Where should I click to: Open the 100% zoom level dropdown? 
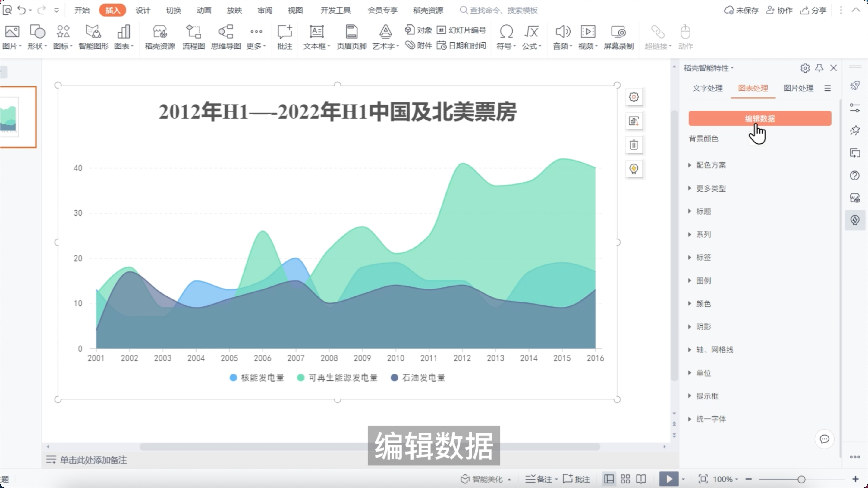coord(725,479)
